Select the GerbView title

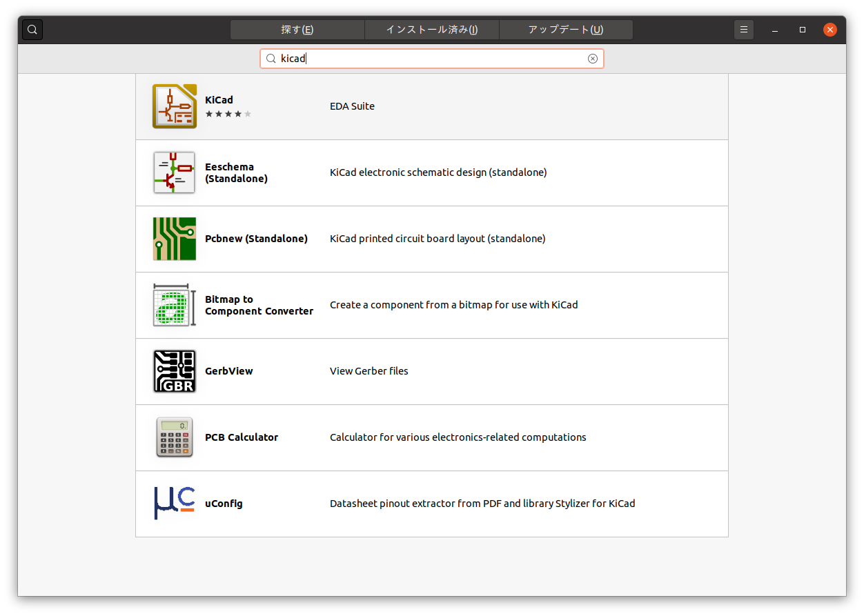(x=229, y=371)
